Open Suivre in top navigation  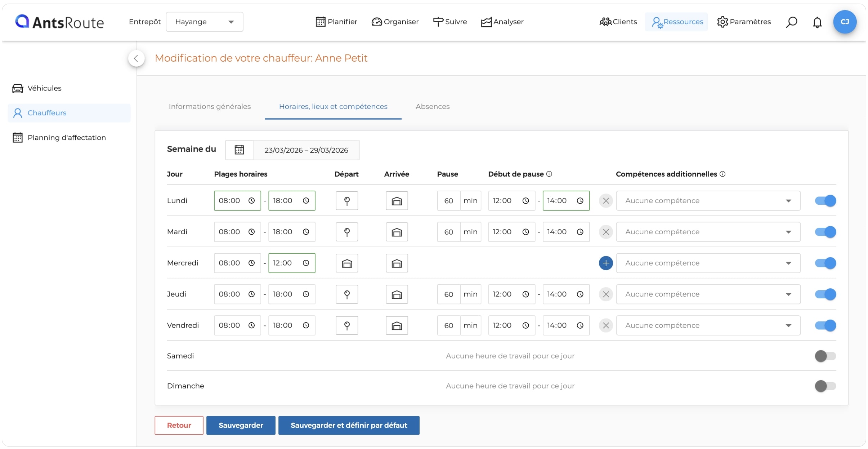click(450, 22)
